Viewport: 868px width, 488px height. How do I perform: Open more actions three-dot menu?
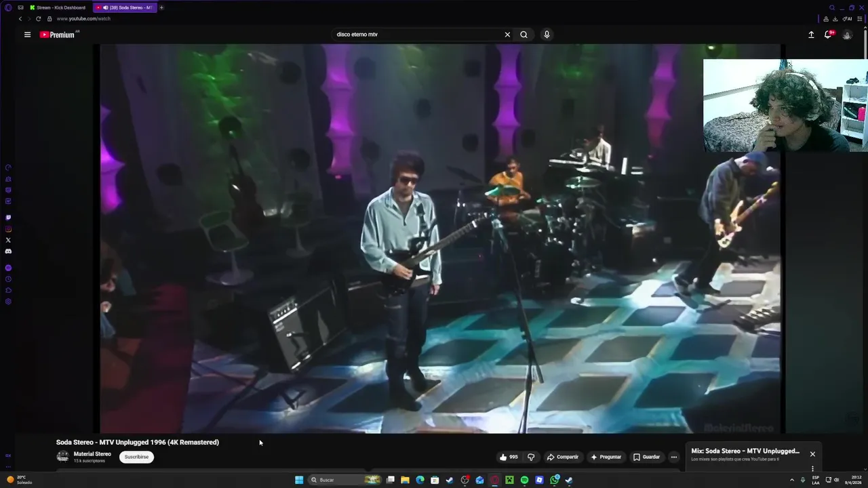point(673,457)
